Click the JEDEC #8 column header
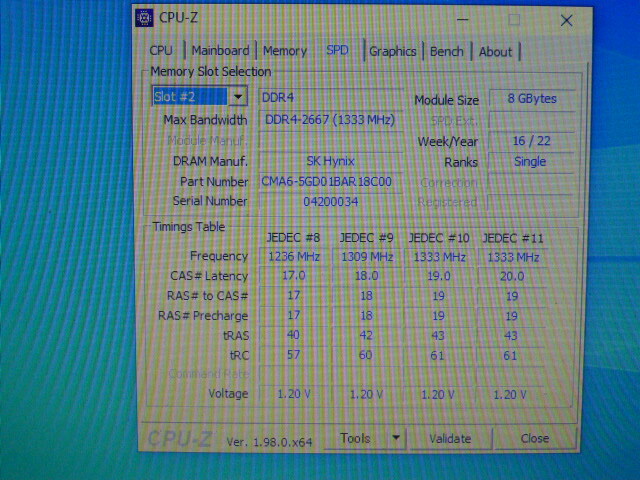640x480 pixels. [x=293, y=238]
